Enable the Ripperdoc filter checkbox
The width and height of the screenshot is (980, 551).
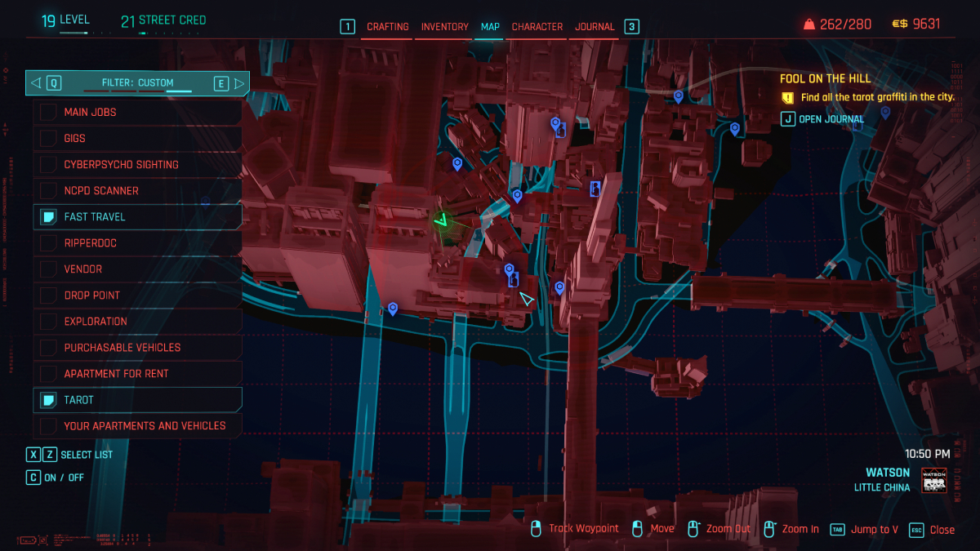point(49,243)
